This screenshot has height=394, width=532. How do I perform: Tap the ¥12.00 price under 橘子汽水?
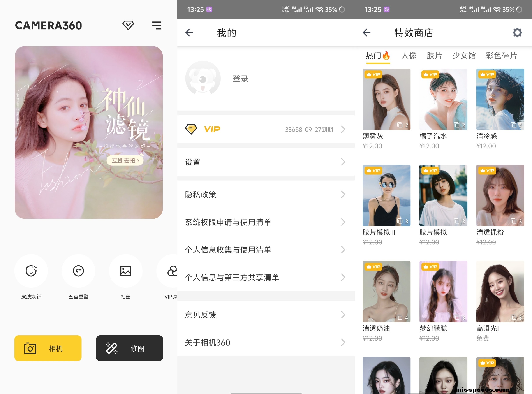tap(429, 146)
